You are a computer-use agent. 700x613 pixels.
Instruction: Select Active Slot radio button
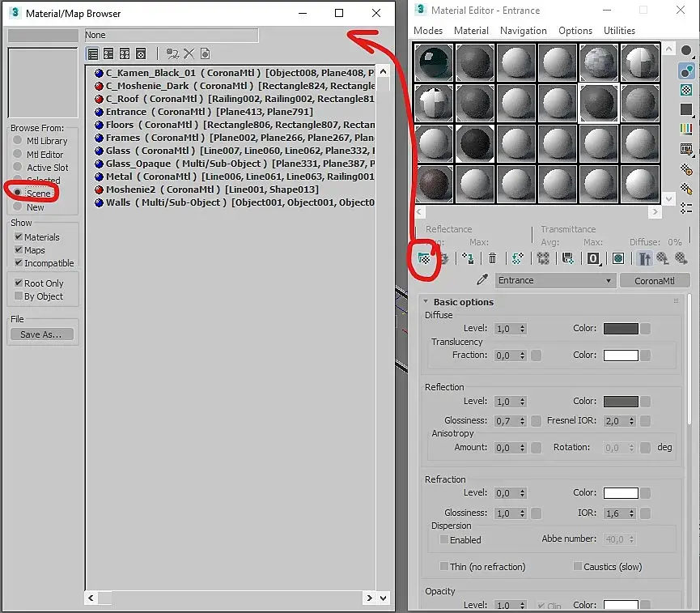[x=18, y=167]
